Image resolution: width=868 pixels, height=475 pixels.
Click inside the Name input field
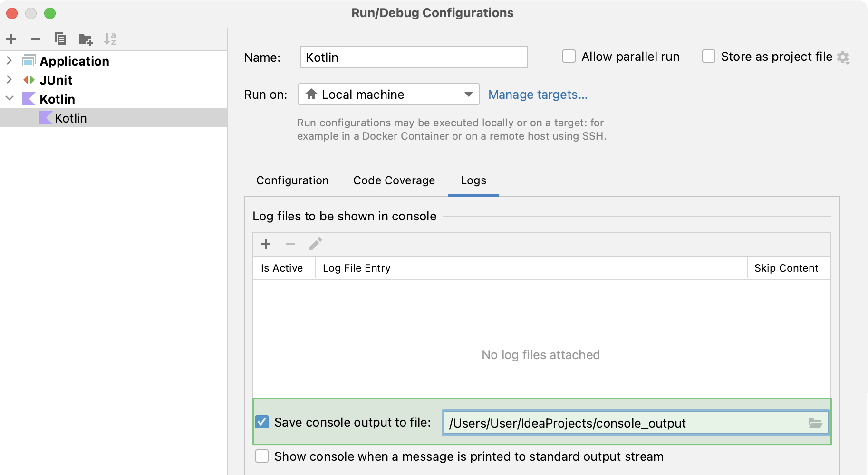(x=413, y=57)
